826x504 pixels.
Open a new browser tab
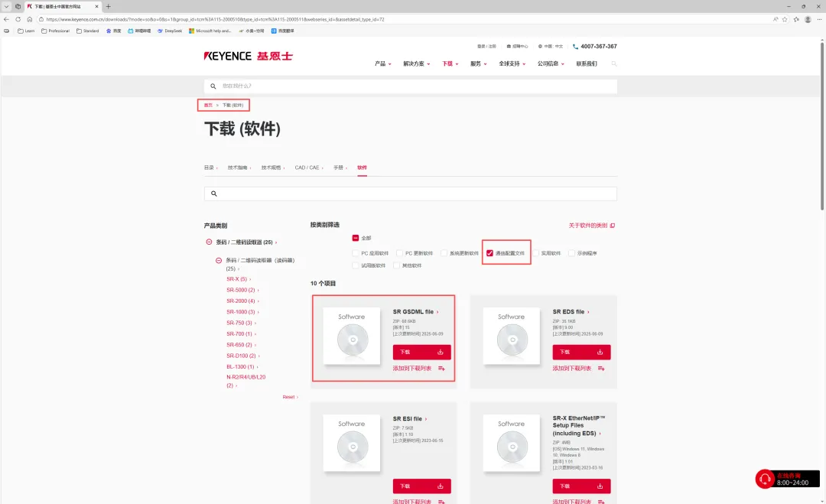(x=109, y=6)
